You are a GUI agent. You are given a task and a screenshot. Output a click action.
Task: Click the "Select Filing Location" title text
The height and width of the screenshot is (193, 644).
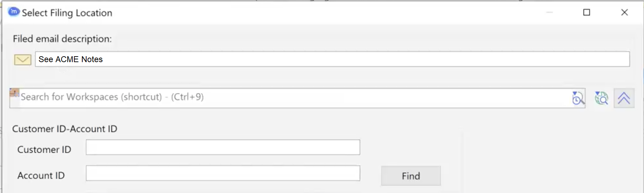(67, 13)
